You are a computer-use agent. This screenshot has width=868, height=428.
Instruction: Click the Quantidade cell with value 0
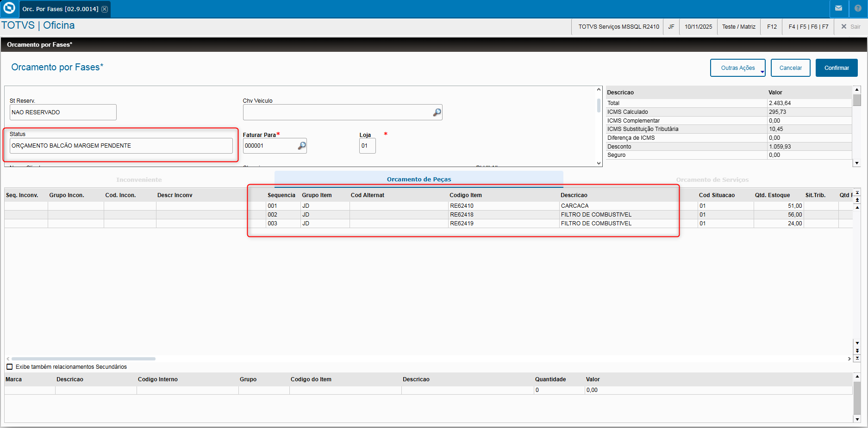pos(559,390)
